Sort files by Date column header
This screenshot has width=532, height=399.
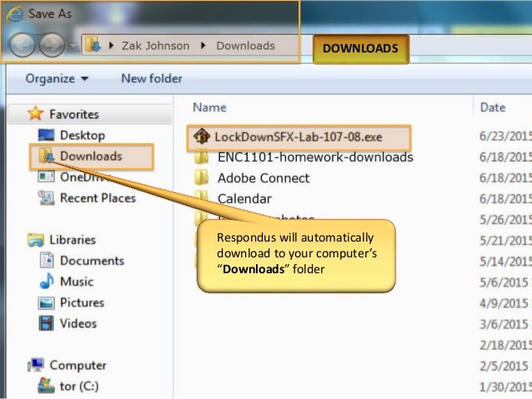493,107
